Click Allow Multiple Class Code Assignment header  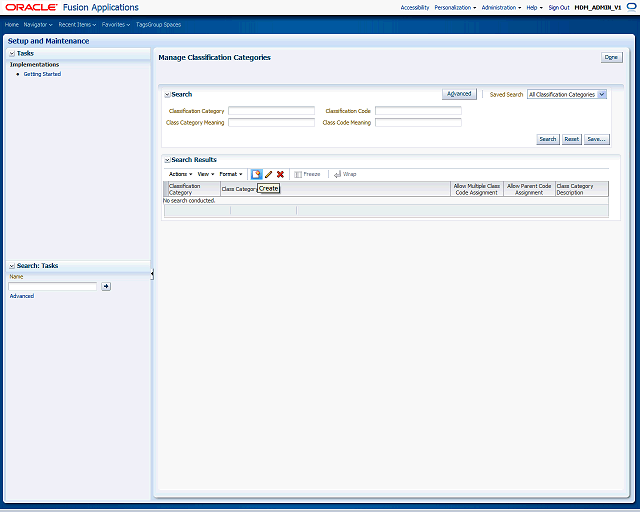pos(477,189)
